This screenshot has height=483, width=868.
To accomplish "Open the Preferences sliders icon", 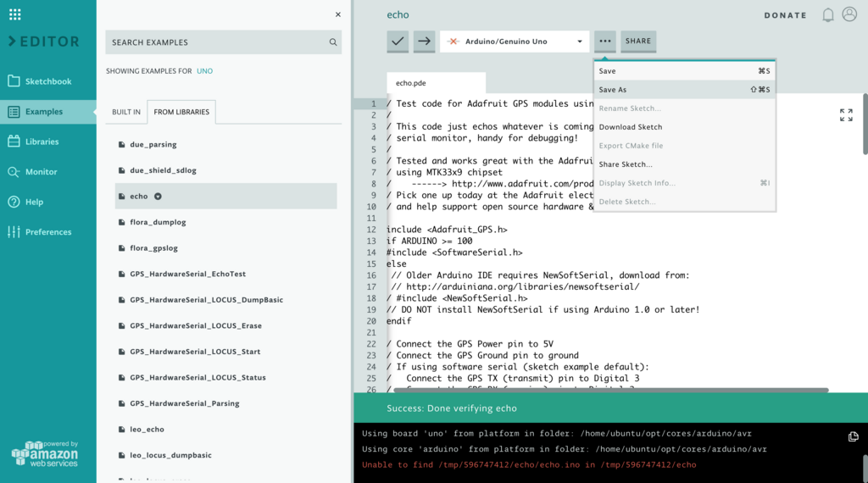I will coord(14,232).
